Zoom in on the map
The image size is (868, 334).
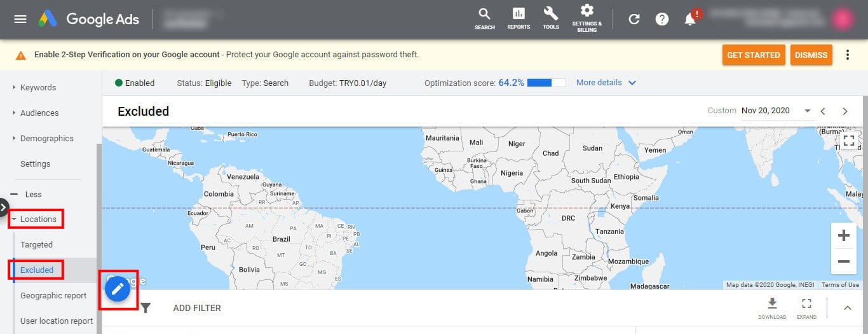point(843,236)
